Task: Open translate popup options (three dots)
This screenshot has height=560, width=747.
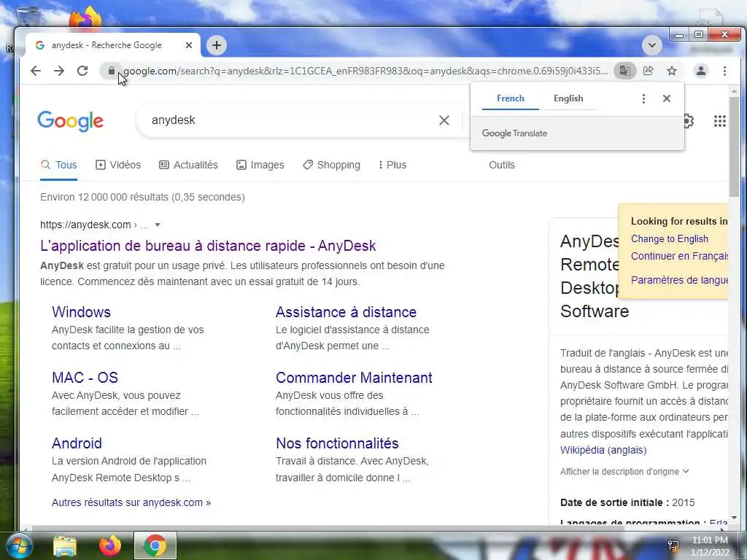Action: (x=643, y=98)
